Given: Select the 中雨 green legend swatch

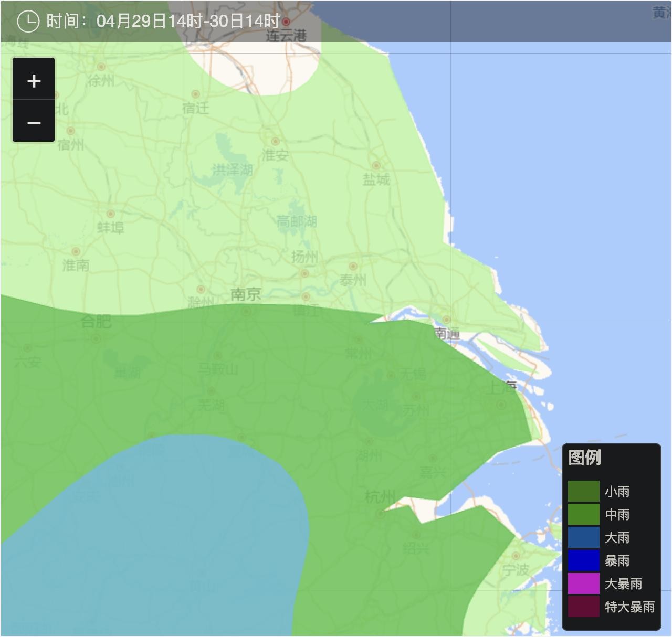Looking at the screenshot, I should (x=583, y=514).
